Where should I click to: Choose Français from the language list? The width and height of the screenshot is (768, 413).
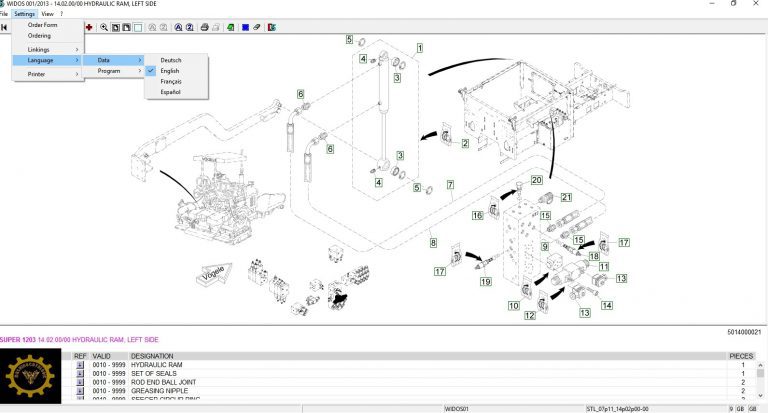(x=170, y=82)
